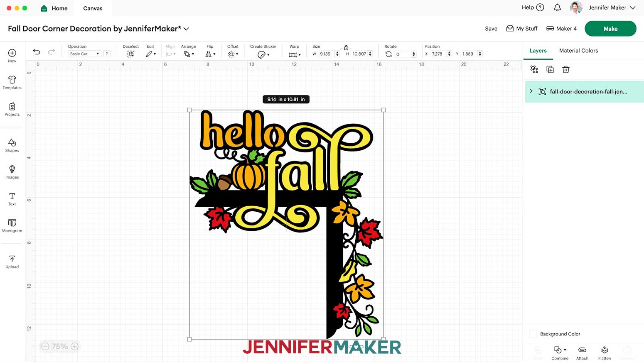Click the Deselect icon
This screenshot has width=644, height=362.
pyautogui.click(x=130, y=54)
